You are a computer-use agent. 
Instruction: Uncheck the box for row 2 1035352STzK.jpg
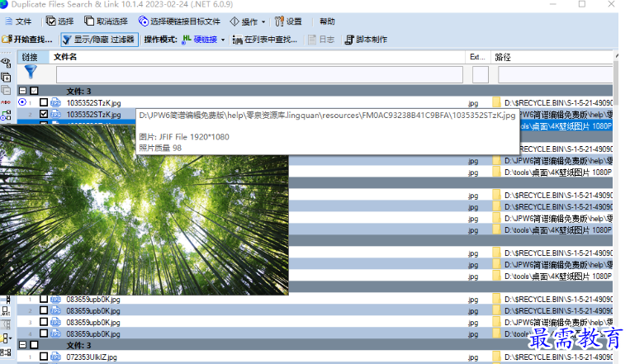tap(44, 114)
